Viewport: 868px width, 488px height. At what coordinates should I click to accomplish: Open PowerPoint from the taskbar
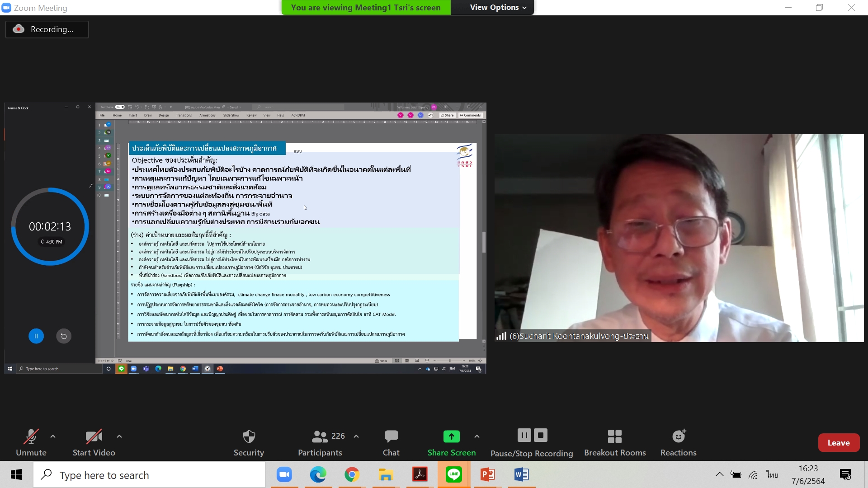[488, 475]
